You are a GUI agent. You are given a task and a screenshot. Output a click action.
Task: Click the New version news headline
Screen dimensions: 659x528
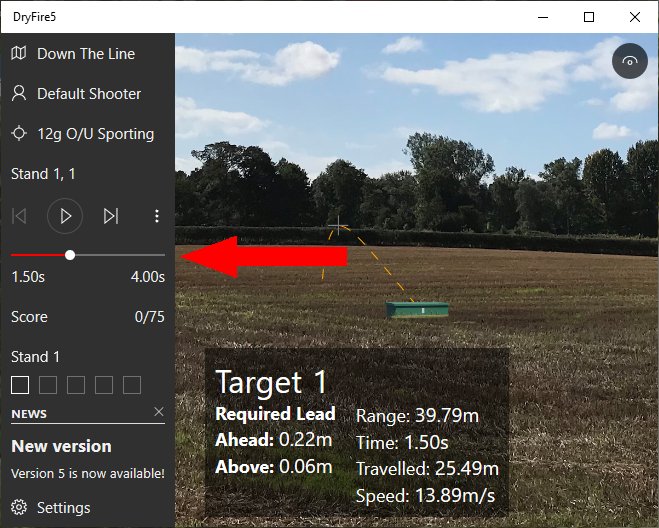pos(61,446)
